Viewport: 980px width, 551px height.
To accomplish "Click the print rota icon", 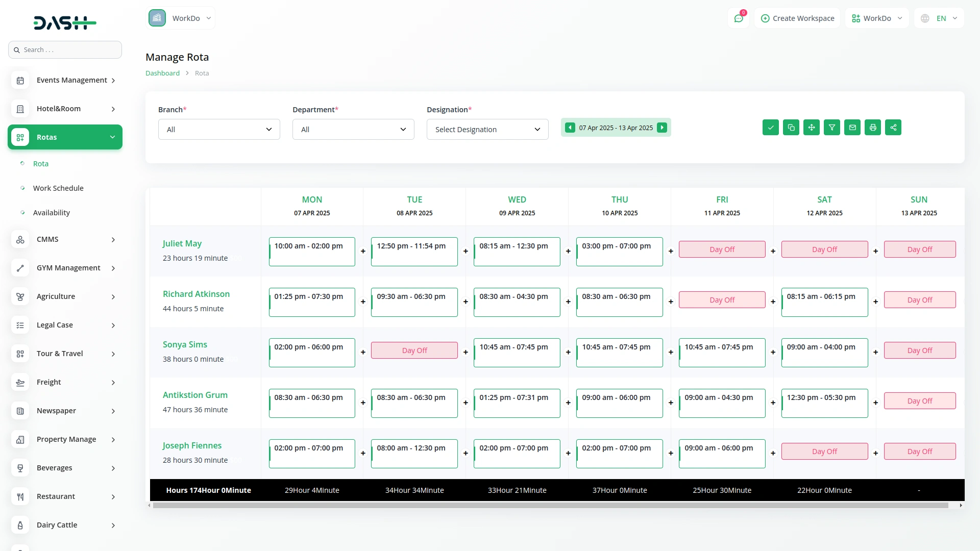I will pyautogui.click(x=873, y=128).
